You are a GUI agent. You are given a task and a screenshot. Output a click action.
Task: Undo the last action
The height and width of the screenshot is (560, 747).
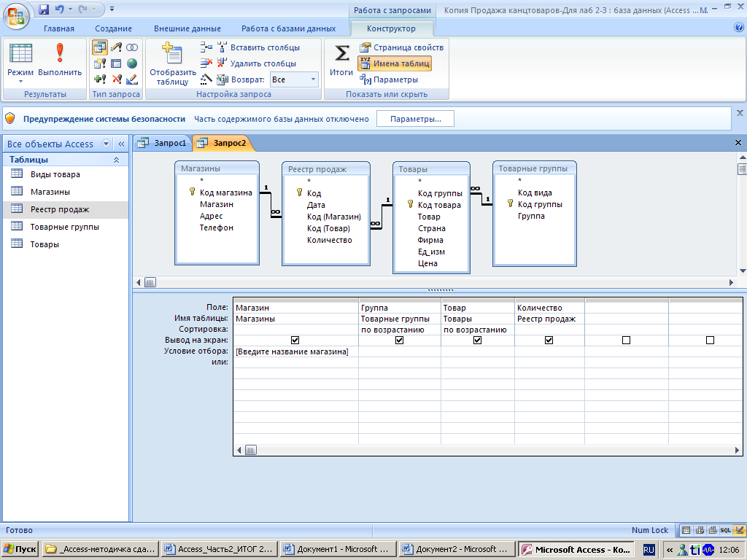coord(60,9)
